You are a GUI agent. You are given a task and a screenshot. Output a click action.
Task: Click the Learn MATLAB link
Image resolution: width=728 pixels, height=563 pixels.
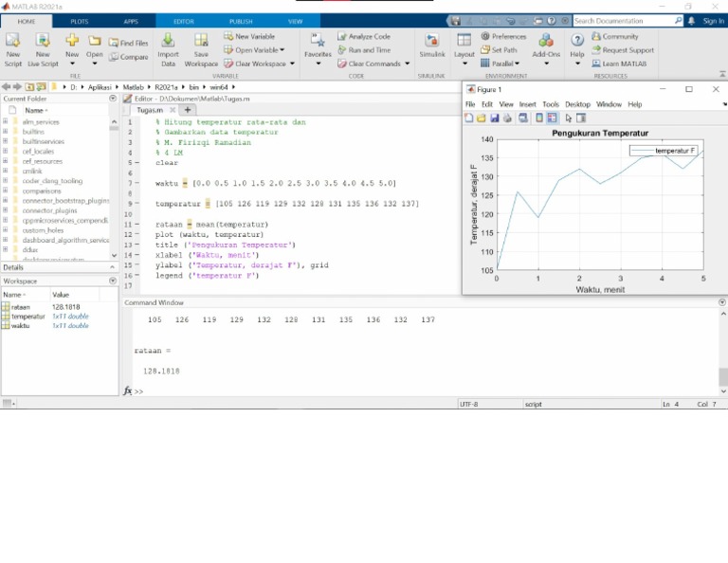pos(623,64)
